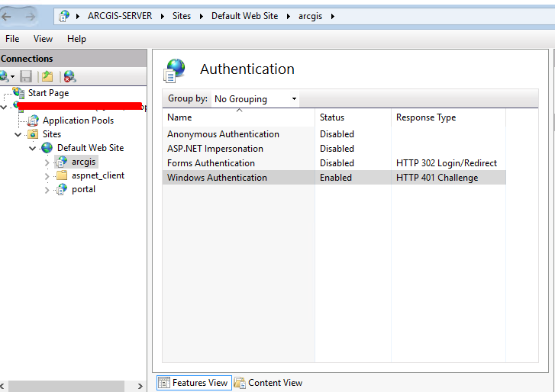Click the Sites folder icon

pyautogui.click(x=33, y=134)
